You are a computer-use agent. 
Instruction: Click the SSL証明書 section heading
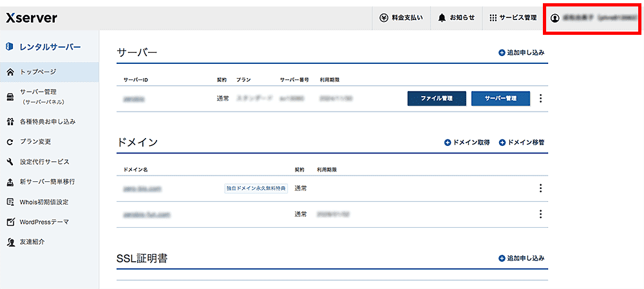(x=142, y=259)
